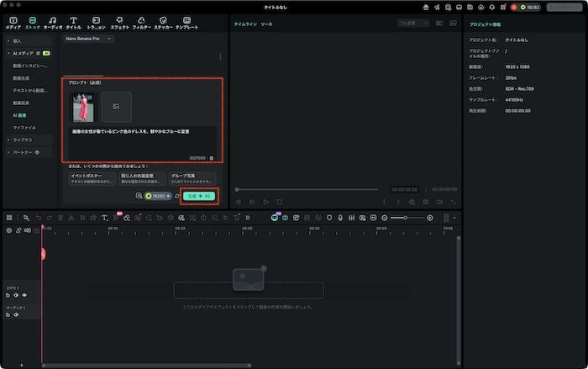Screen dimensions: 588x369
Task: Choose the イベントポスター example prompt
Action: 92,178
